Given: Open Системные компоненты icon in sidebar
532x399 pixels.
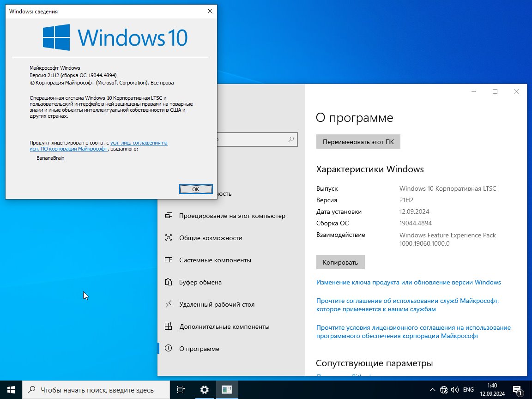Looking at the screenshot, I should pyautogui.click(x=168, y=260).
